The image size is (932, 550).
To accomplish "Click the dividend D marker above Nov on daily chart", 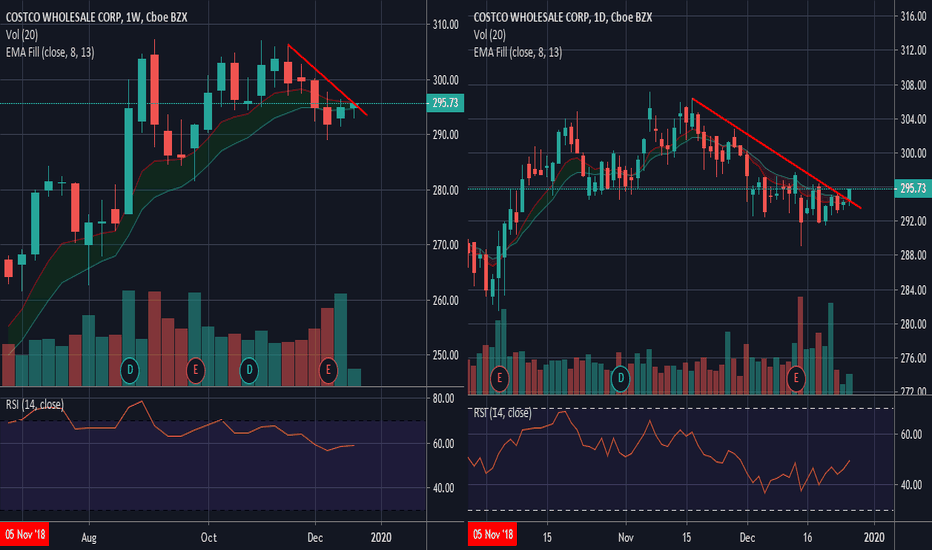I will (x=621, y=378).
